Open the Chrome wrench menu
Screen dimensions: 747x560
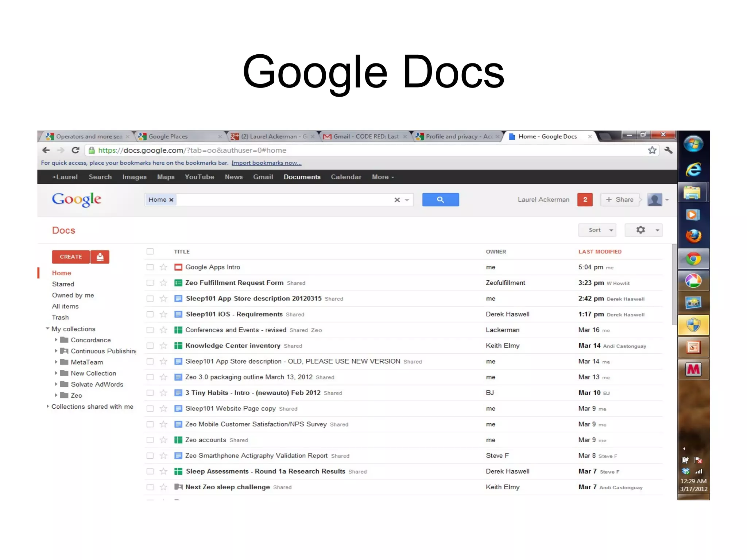click(668, 150)
